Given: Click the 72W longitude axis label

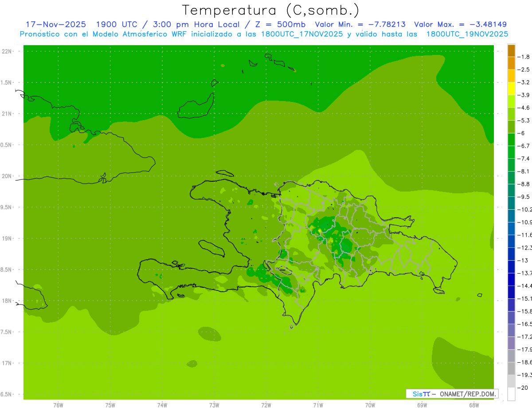Looking at the screenshot, I should tap(266, 405).
